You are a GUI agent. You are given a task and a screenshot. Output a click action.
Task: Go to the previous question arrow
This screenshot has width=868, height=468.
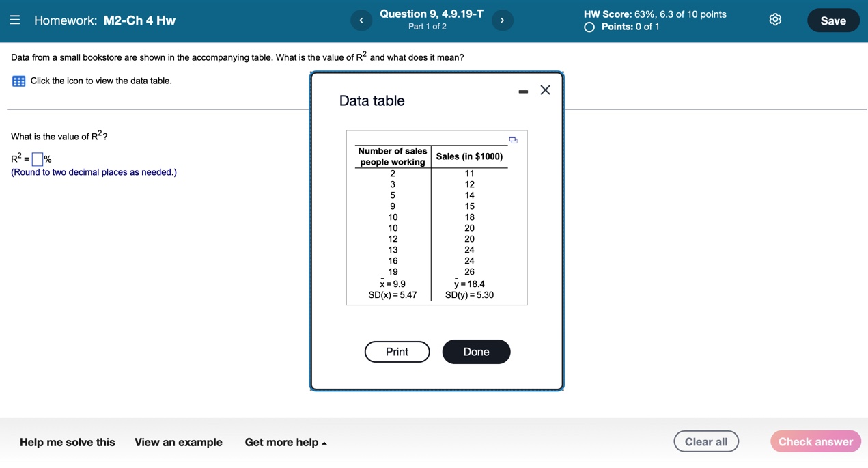(361, 20)
